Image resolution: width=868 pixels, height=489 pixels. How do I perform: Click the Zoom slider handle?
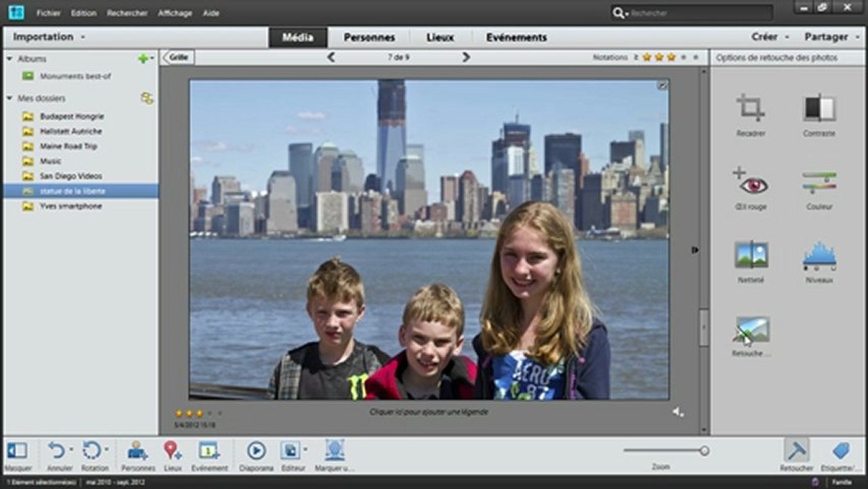tap(704, 450)
